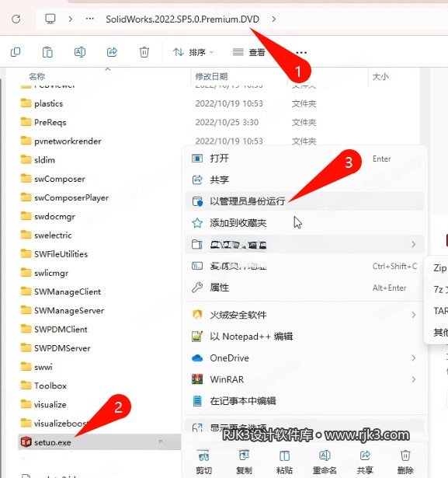Image resolution: width=448 pixels, height=478 pixels.
Task: Click the paste icon in the toolbar
Action: point(47,52)
